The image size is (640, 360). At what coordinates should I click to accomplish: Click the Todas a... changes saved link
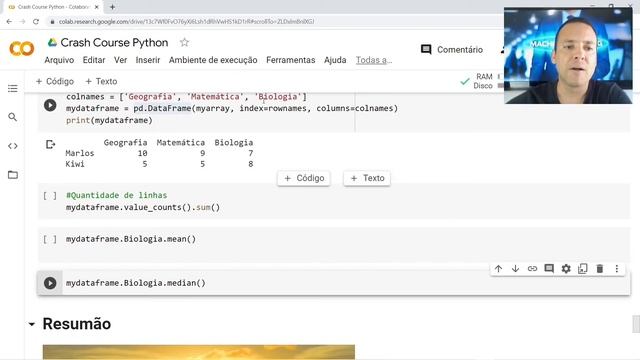coord(374,60)
